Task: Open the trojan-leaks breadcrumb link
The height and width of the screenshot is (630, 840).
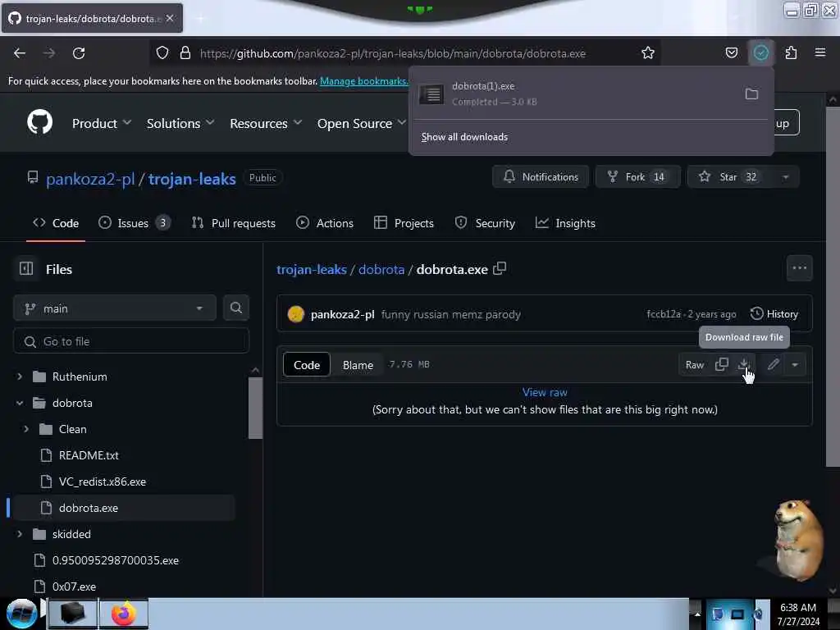Action: [311, 269]
